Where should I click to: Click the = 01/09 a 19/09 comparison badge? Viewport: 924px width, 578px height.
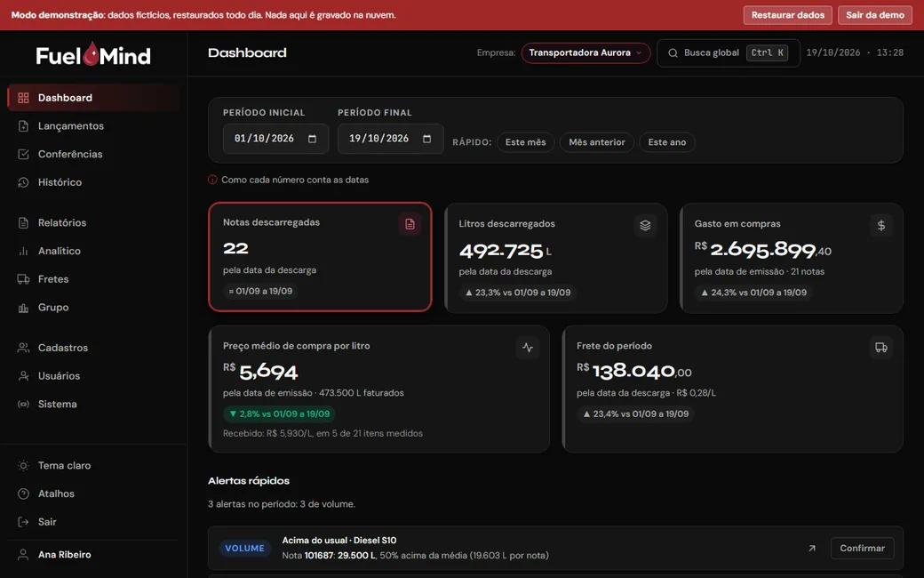tap(260, 292)
